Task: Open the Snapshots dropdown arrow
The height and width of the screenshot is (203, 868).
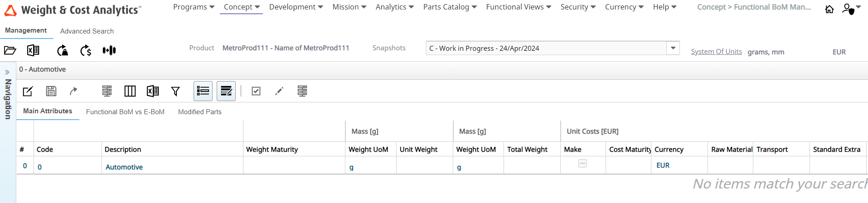Action: pyautogui.click(x=673, y=48)
